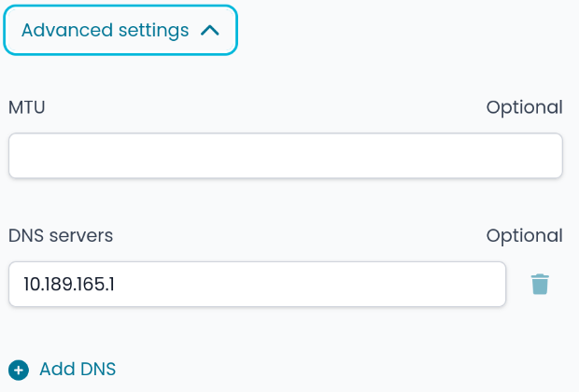Click the Advanced settings button text
The width and height of the screenshot is (579, 392).
point(105,31)
